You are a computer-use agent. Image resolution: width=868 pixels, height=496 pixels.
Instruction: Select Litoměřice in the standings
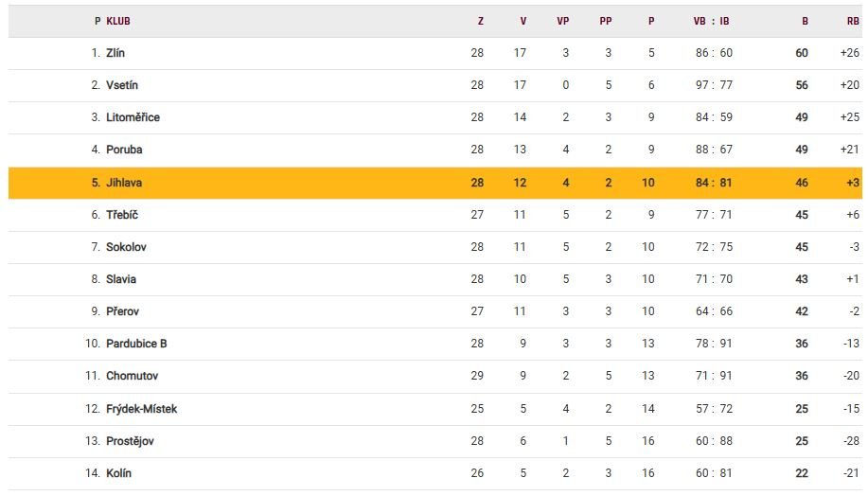coord(133,117)
